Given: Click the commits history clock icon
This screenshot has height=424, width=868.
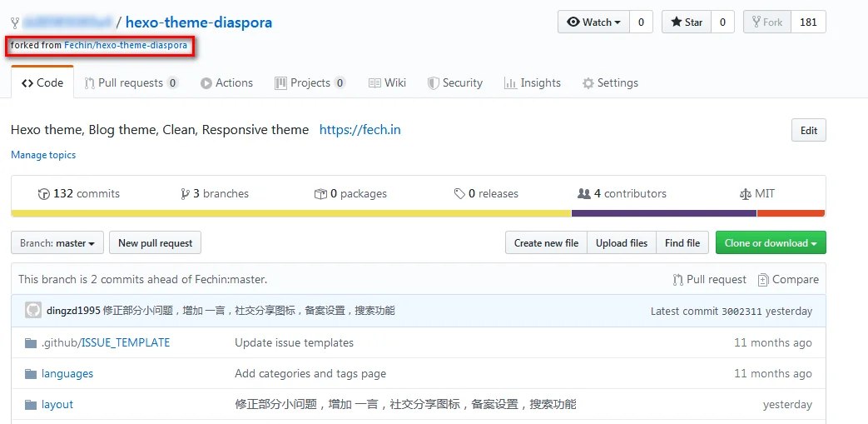Looking at the screenshot, I should tap(44, 194).
